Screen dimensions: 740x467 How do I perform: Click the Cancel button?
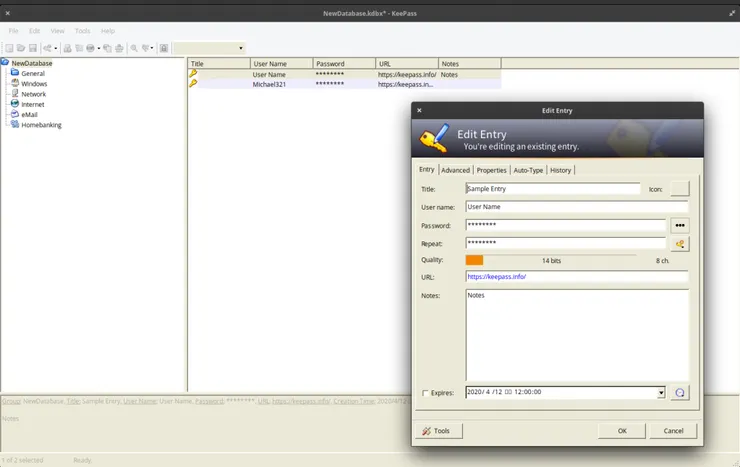[x=673, y=431]
